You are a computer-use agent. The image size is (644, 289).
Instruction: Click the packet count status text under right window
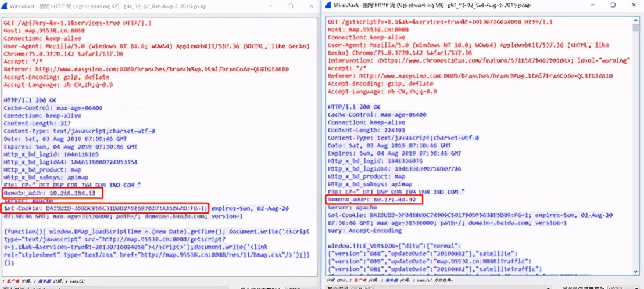tap(389, 280)
